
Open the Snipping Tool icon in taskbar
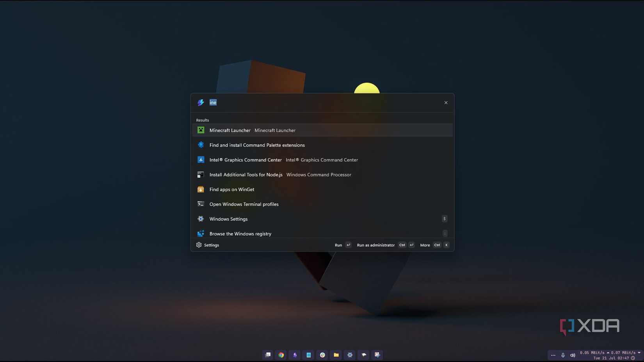pyautogui.click(x=377, y=355)
